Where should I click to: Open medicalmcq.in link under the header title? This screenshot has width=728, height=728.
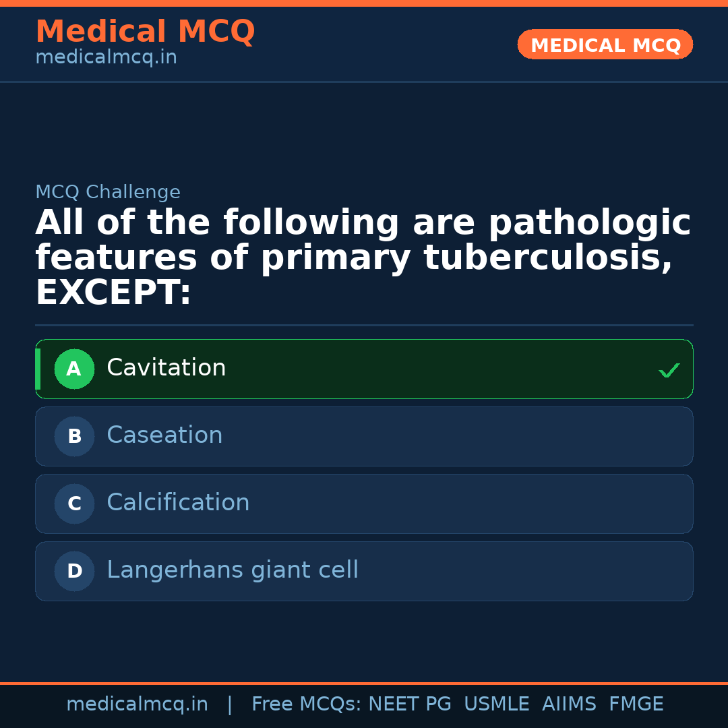click(x=106, y=57)
